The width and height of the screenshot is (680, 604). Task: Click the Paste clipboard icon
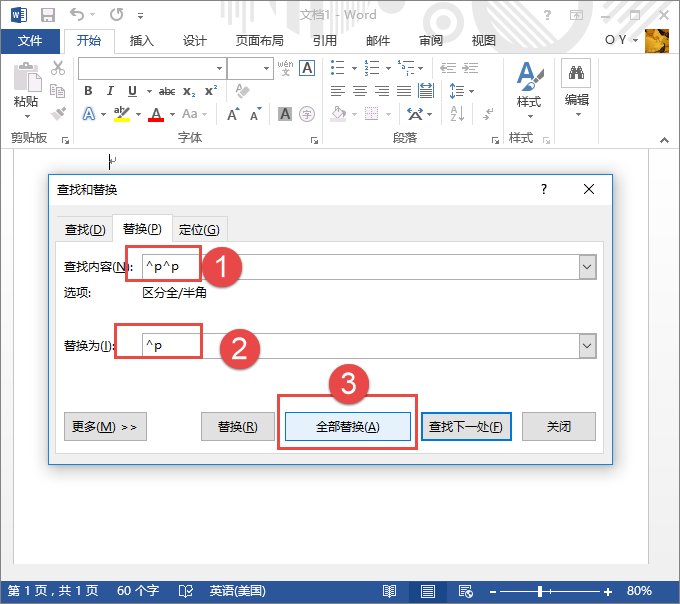coord(26,84)
